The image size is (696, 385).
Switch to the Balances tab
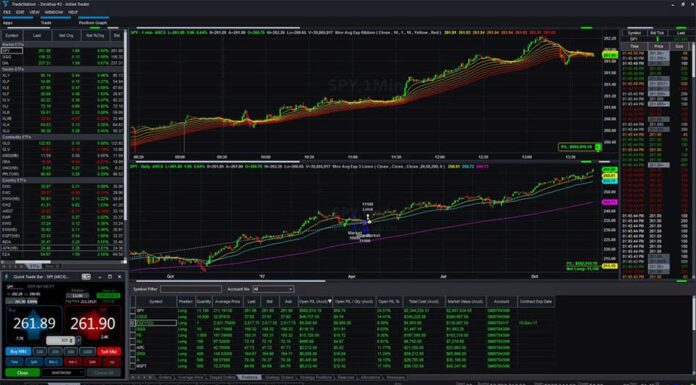345,377
